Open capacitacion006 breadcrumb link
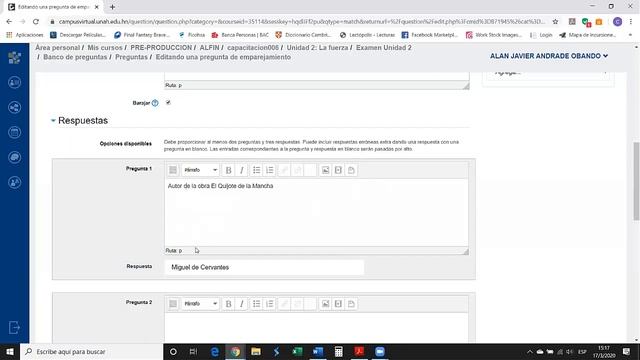640x360 pixels. (x=253, y=48)
